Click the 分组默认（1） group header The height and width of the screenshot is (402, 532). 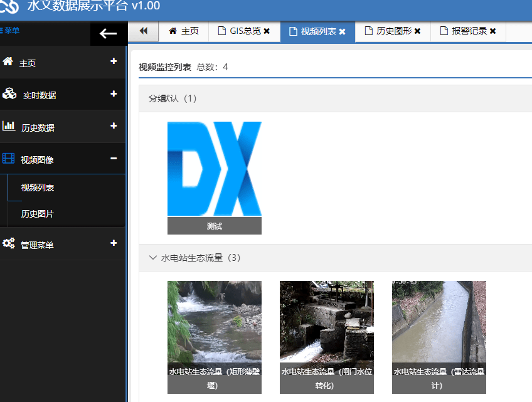[335, 98]
